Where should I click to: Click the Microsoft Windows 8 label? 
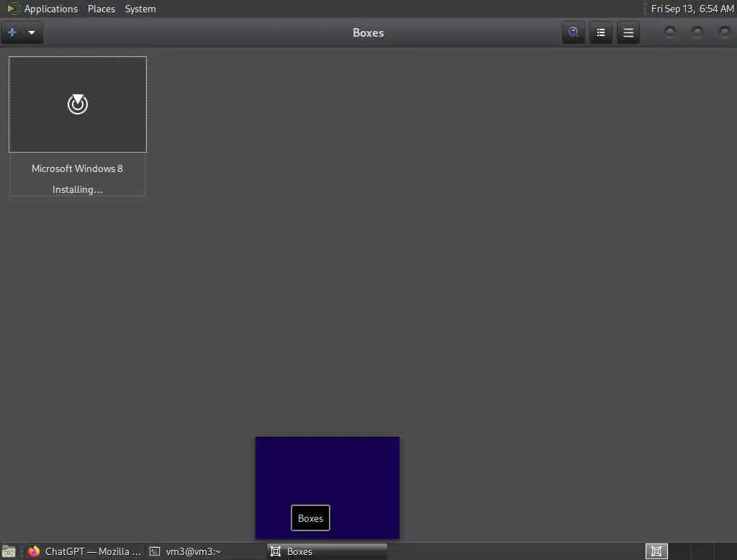(77, 168)
